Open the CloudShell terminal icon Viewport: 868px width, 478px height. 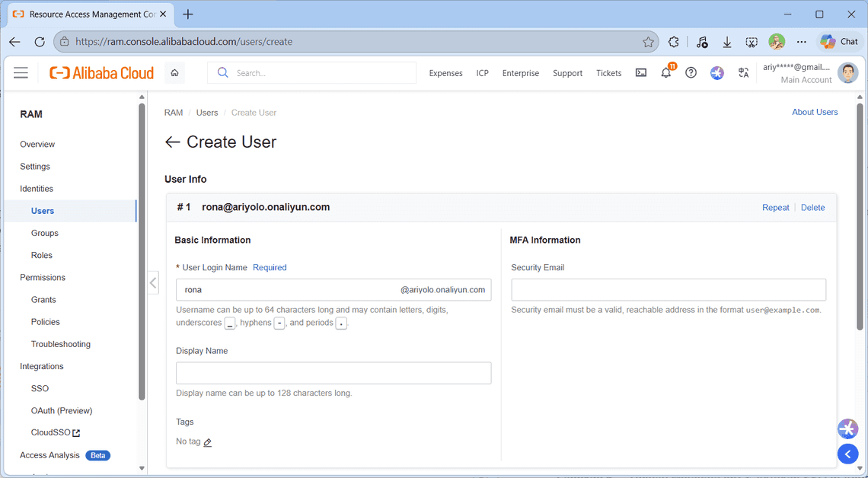pos(640,73)
